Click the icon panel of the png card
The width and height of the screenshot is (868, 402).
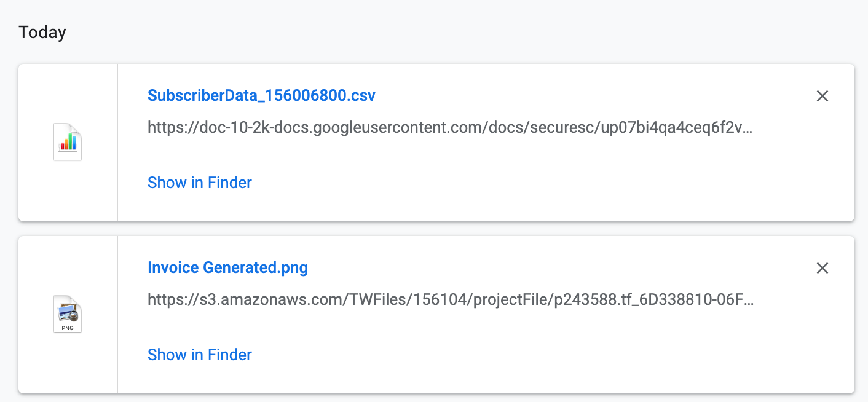coord(68,315)
